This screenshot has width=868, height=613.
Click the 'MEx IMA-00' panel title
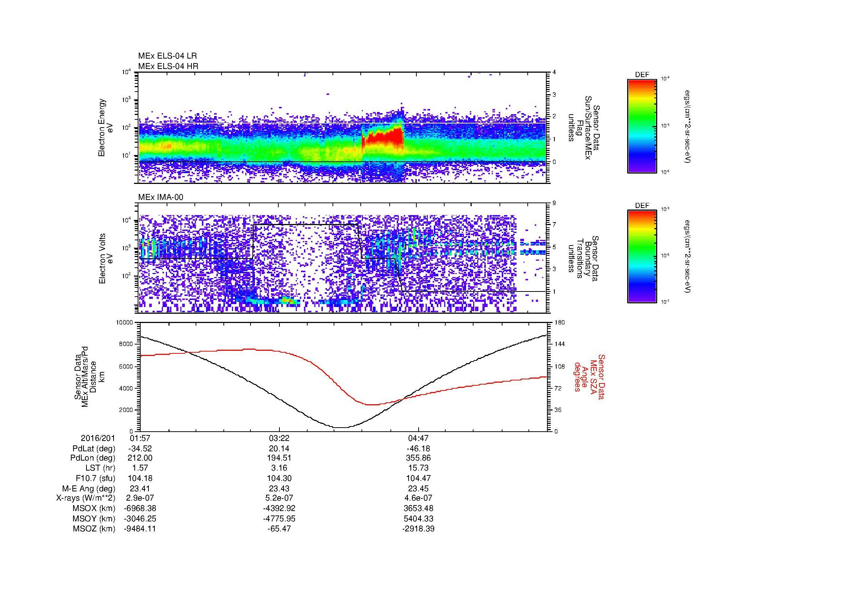pyautogui.click(x=161, y=197)
